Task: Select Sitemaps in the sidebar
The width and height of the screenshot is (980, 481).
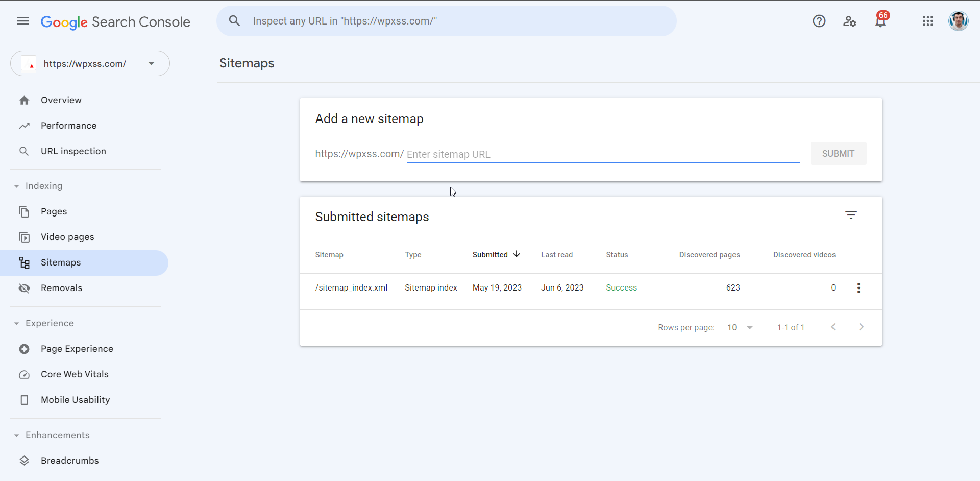Action: pyautogui.click(x=84, y=262)
